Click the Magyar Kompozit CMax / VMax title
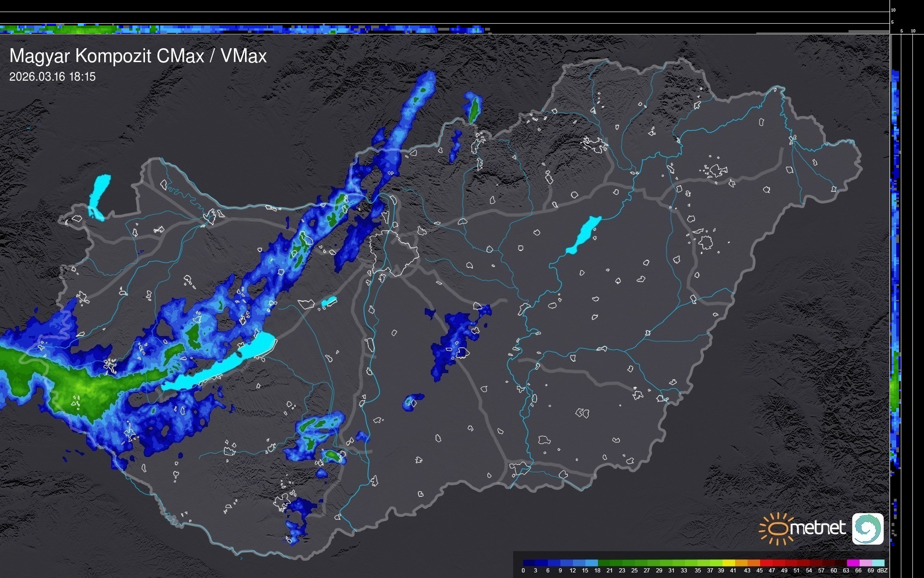The height and width of the screenshot is (578, 924). tap(138, 56)
